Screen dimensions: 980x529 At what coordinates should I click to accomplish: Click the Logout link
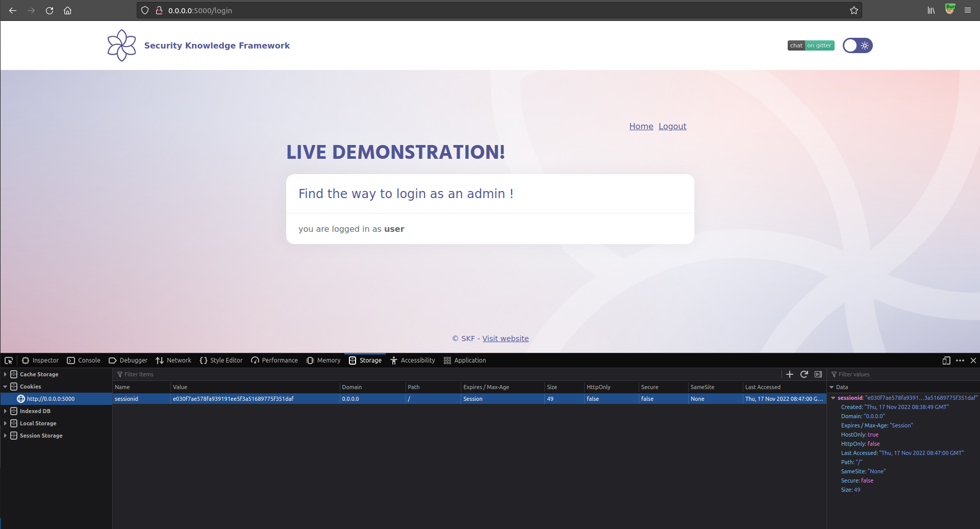pyautogui.click(x=672, y=126)
